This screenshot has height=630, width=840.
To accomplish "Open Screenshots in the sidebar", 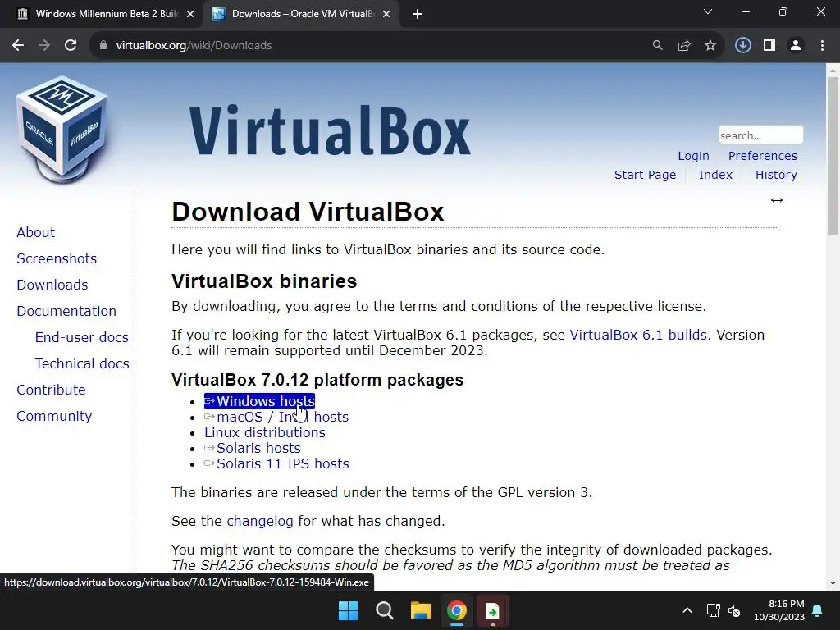I will click(x=57, y=258).
